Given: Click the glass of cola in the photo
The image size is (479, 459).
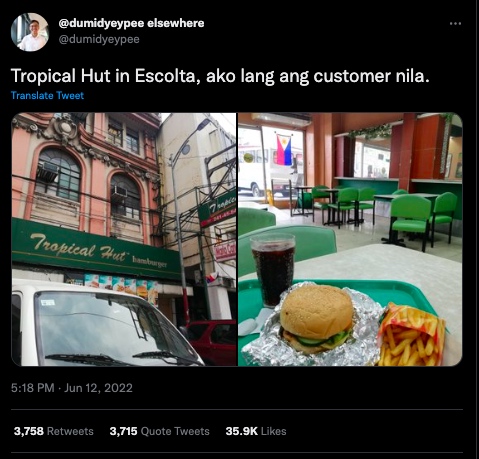Looking at the screenshot, I should click(273, 269).
